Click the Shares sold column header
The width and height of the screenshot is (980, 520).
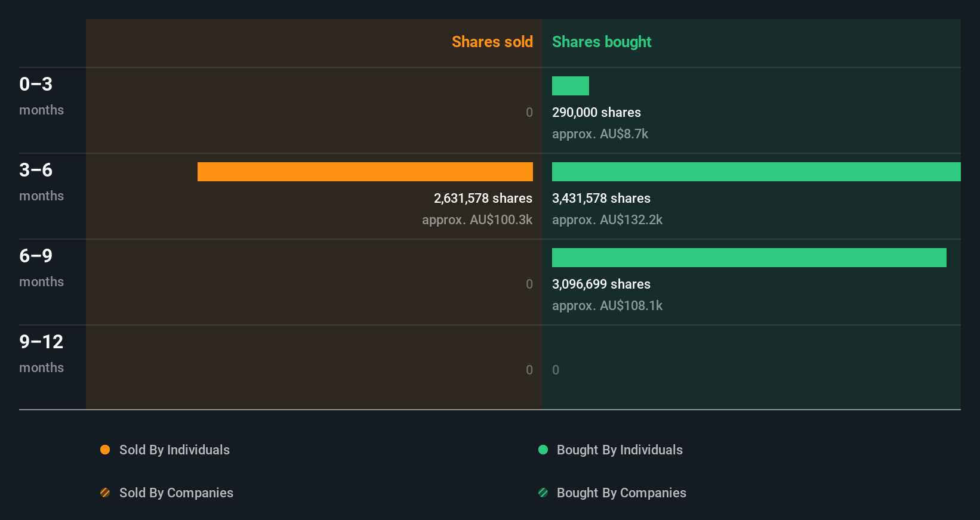[x=492, y=42]
